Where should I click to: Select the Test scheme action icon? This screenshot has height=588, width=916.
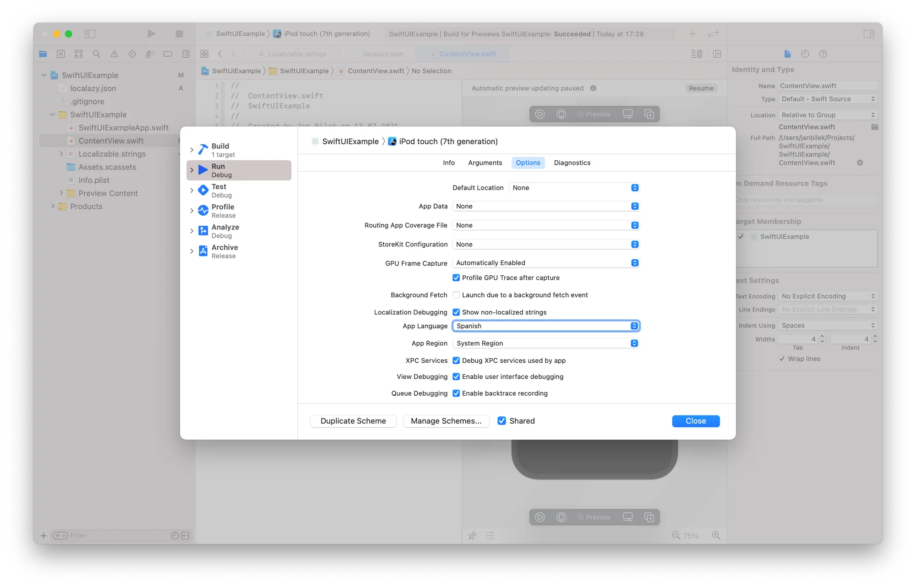(203, 191)
